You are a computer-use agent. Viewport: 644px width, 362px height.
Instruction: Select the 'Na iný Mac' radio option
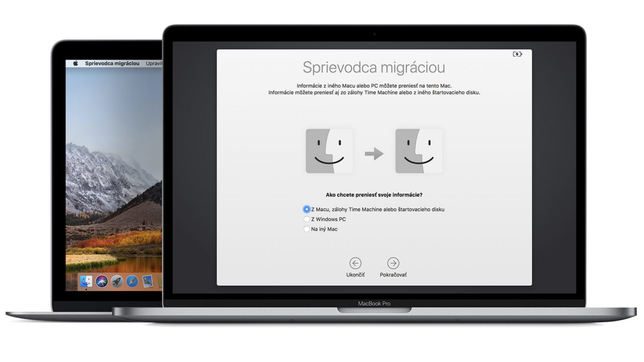[x=306, y=229]
